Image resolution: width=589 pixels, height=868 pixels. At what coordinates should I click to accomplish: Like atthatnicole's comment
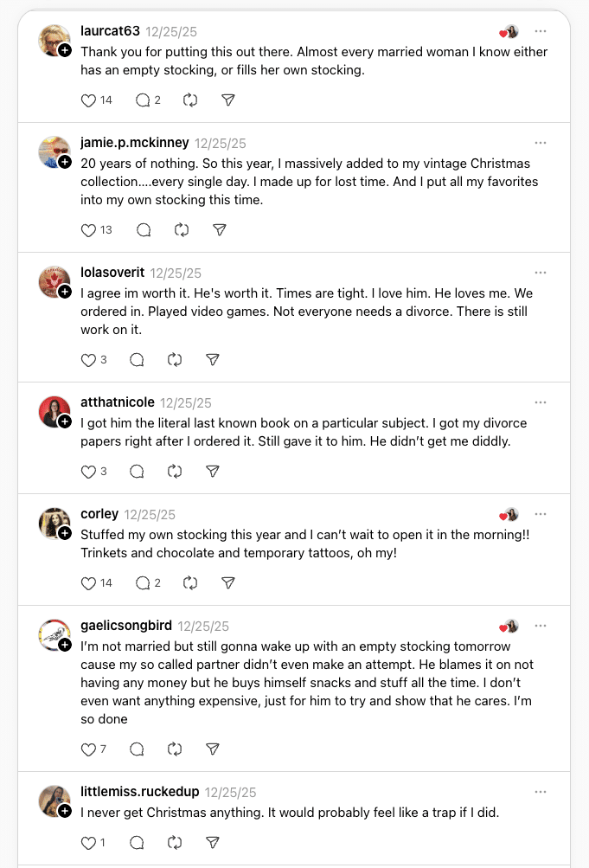click(x=88, y=472)
